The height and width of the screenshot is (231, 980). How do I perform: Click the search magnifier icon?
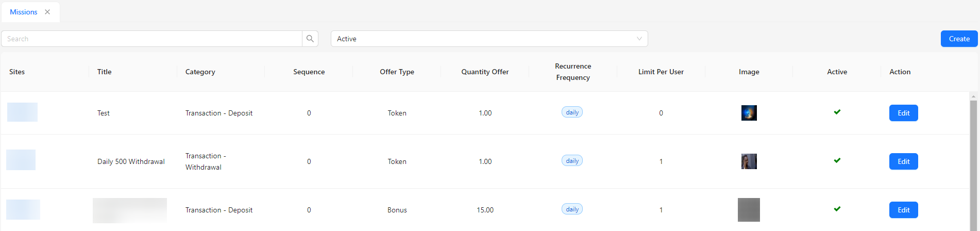[310, 39]
